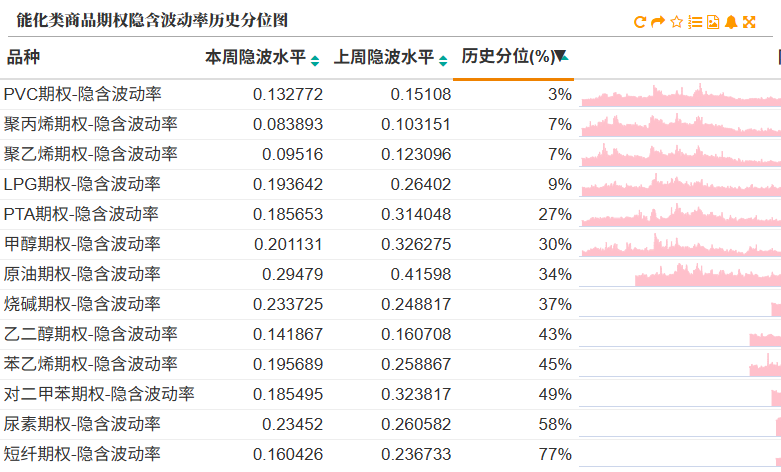Screen dimensions: 781x472
Task: Click the 品种 column header
Action: 23,57
